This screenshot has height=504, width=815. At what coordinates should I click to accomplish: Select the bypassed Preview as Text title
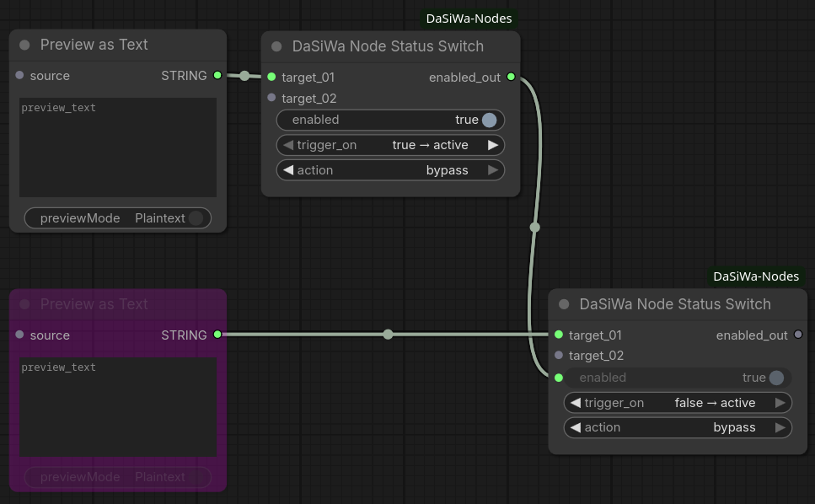[94, 304]
